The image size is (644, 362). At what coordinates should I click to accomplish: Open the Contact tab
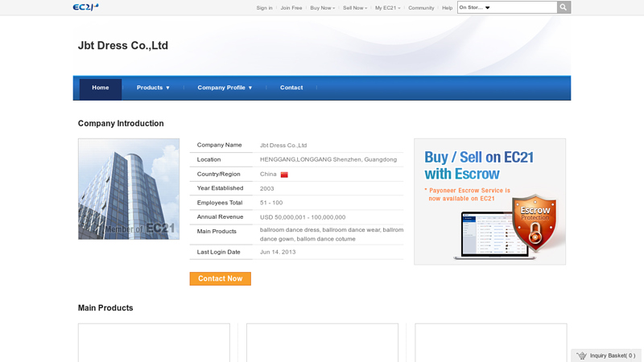291,88
